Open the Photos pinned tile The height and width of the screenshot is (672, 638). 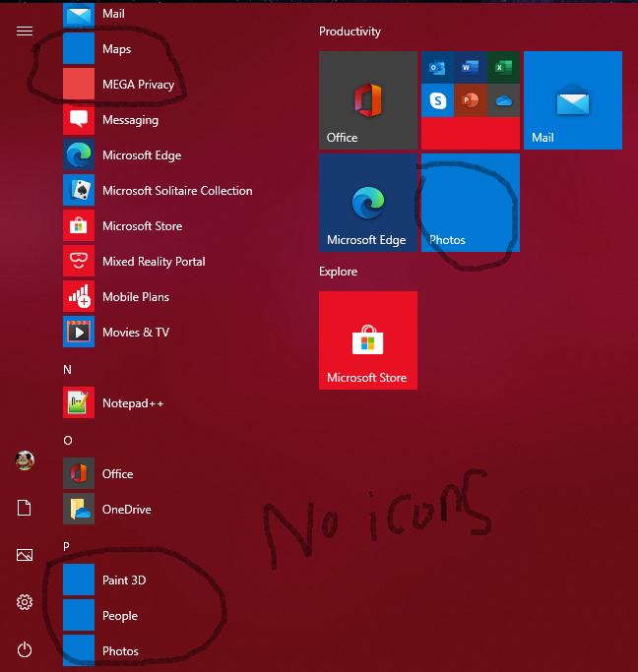coord(471,203)
